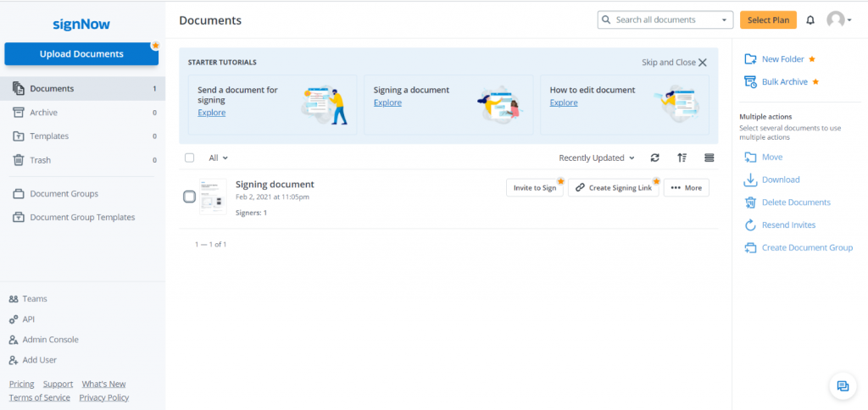
Task: Explore Send a document for signing tutorial
Action: [x=211, y=113]
